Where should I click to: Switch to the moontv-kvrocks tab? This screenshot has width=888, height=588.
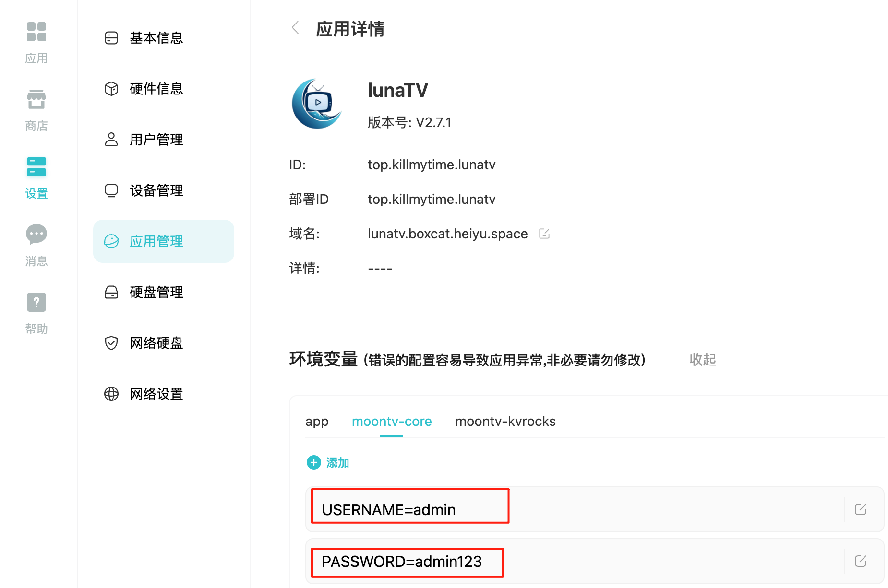point(505,422)
